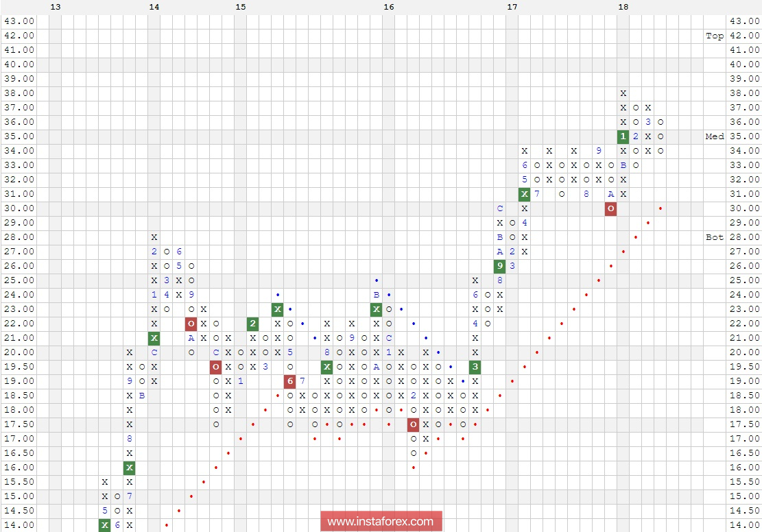
Task: Click the year 14 label on the top axis
Action: 154,7
